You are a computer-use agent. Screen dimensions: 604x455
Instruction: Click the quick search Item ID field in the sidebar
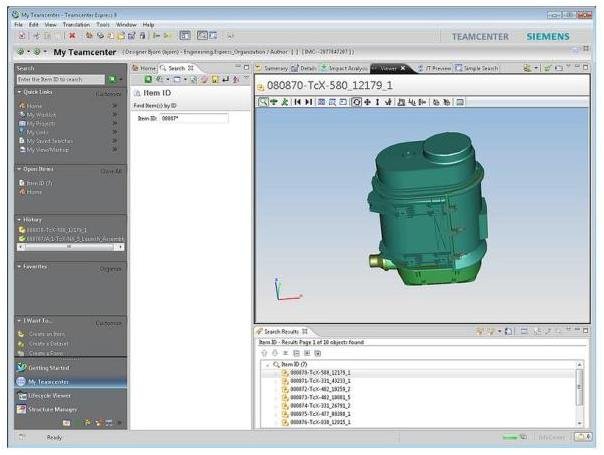[x=61, y=79]
